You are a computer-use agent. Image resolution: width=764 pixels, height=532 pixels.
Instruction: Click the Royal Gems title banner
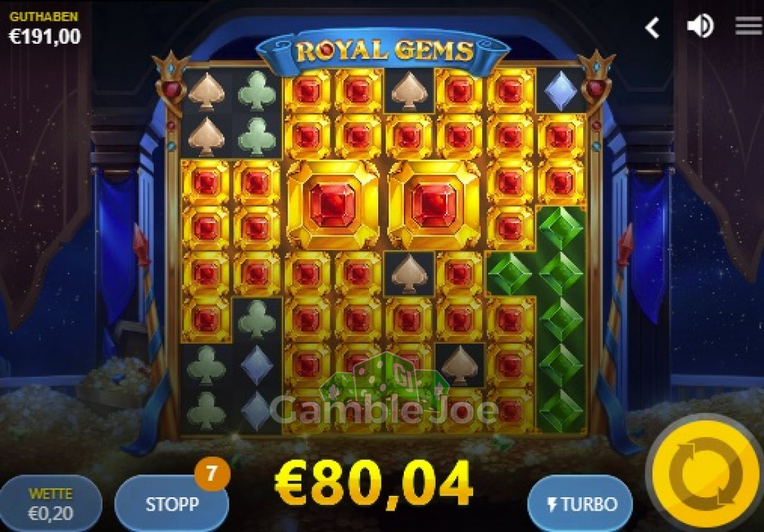384,51
